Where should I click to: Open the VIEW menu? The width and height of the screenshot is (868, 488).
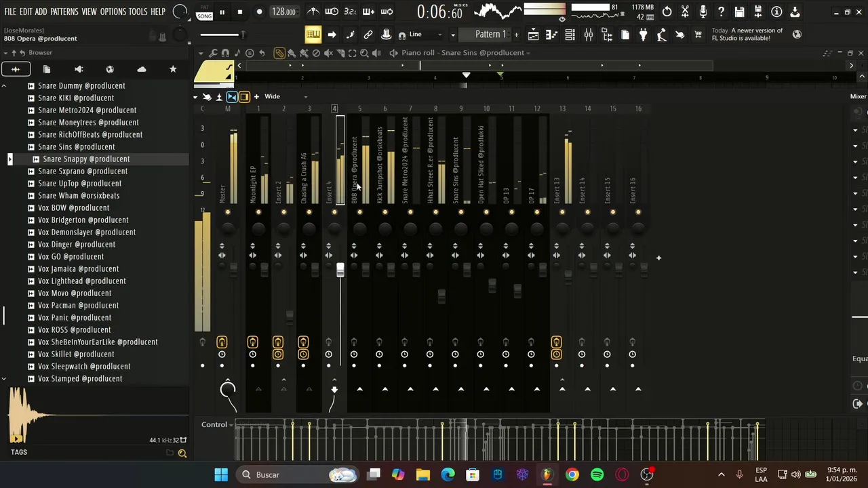tap(90, 12)
